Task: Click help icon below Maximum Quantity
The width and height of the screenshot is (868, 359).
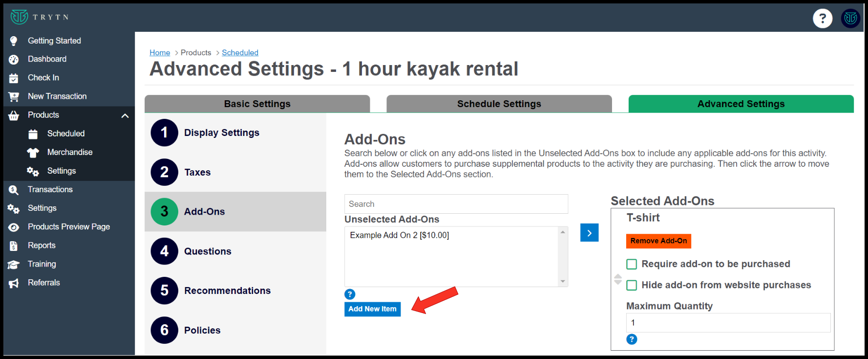Action: click(632, 339)
